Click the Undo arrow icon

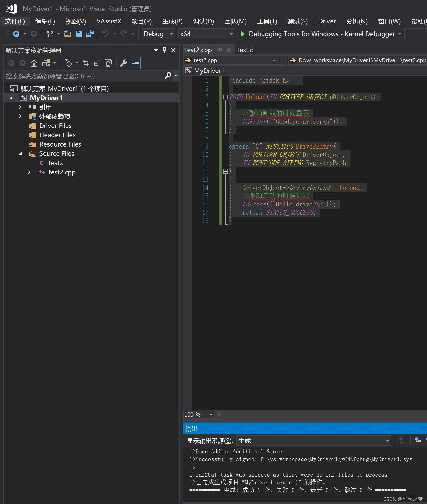pos(105,34)
